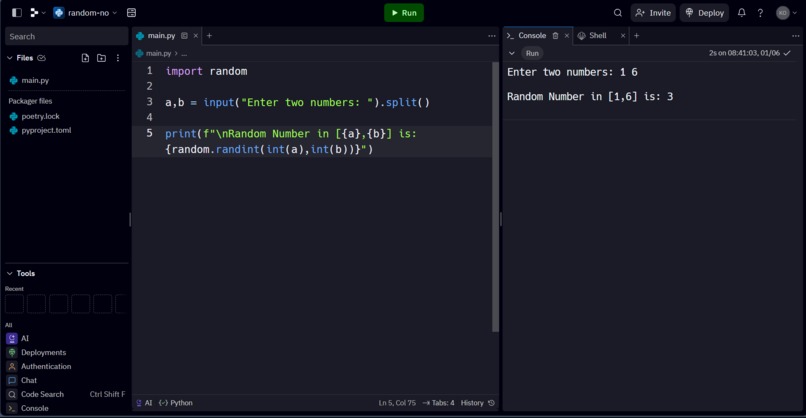This screenshot has width=806, height=418.
Task: Open the layout icon beside the project name
Action: pyautogui.click(x=132, y=13)
